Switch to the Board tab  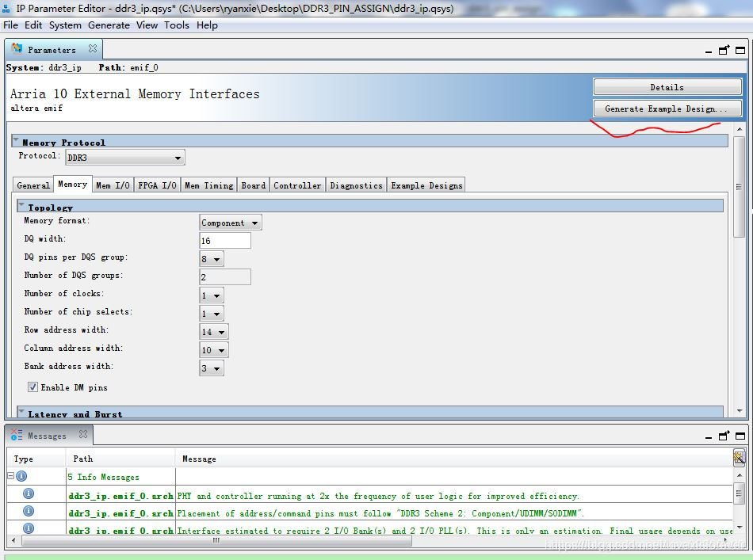point(253,185)
